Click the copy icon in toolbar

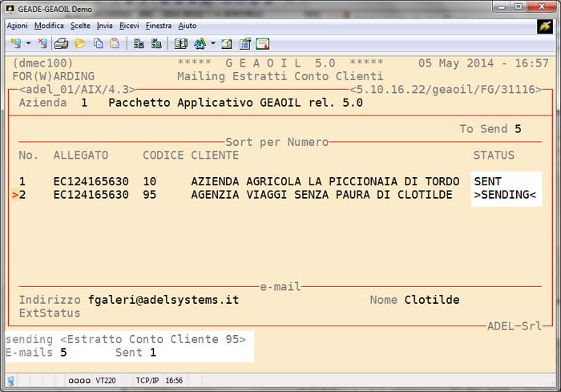click(97, 43)
